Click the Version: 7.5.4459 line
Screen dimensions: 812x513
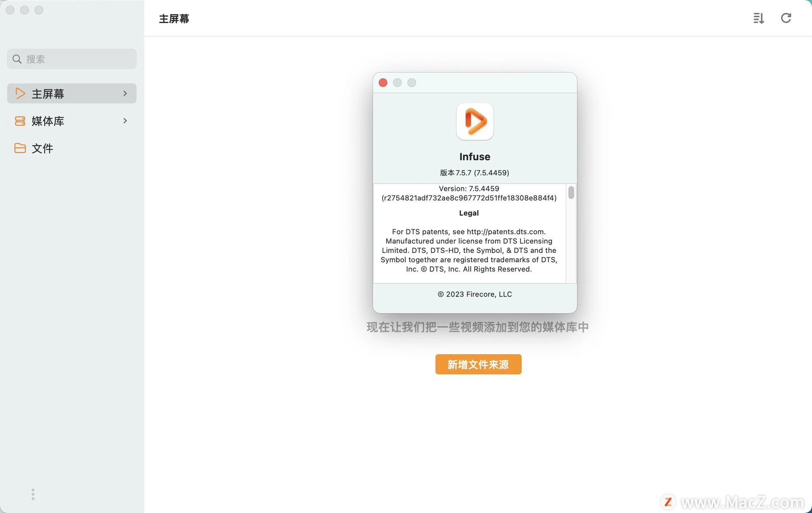point(469,189)
